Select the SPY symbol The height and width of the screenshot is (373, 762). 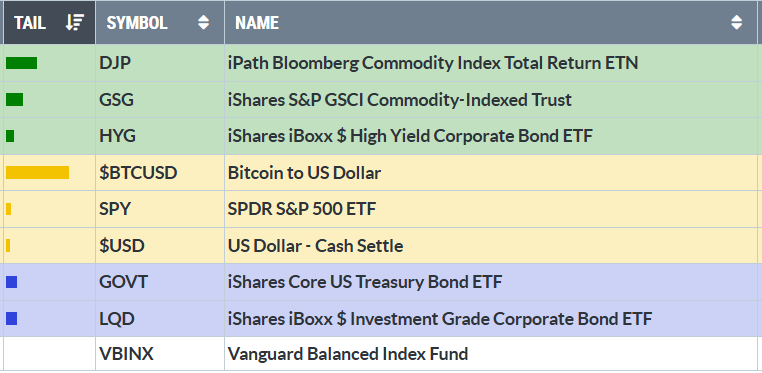point(115,209)
